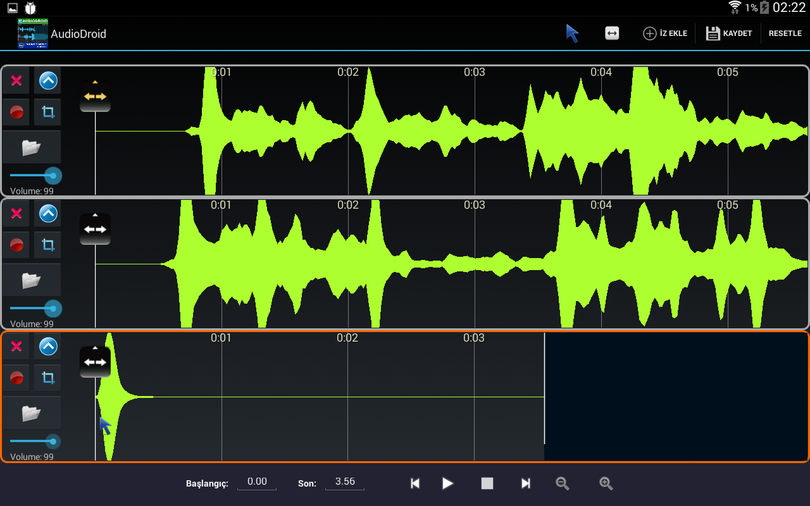Click the first track volume slider
This screenshot has width=810, height=506.
[x=33, y=176]
